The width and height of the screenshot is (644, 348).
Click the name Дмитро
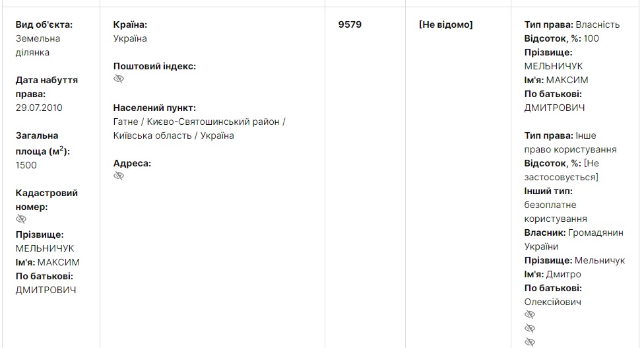coord(563,274)
